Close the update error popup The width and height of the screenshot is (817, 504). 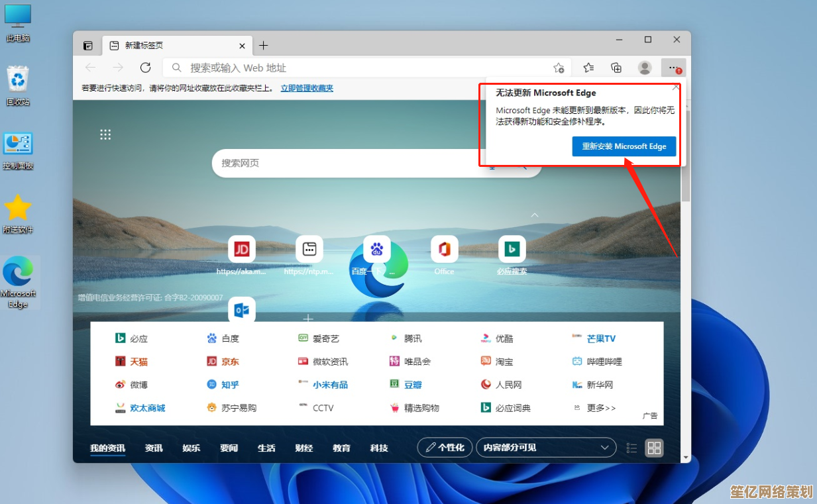[675, 87]
